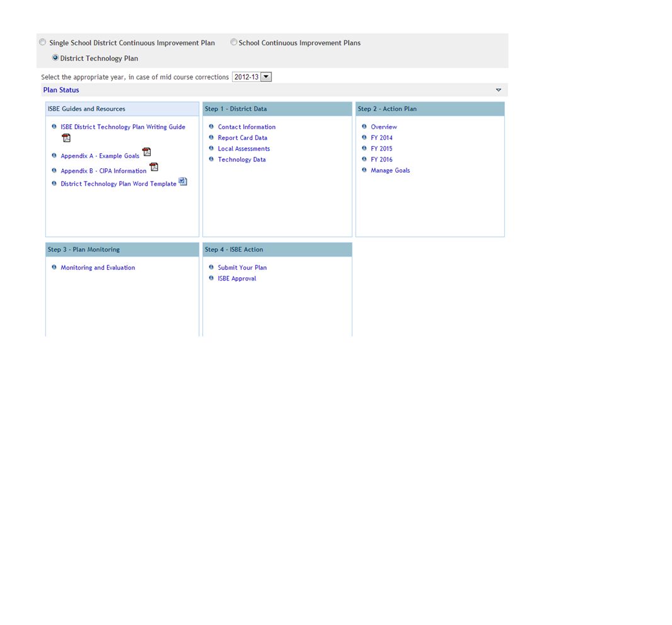Viewport: 672px width, 625px height.
Task: Click Step 4 - ISBE Action header
Action: (277, 249)
